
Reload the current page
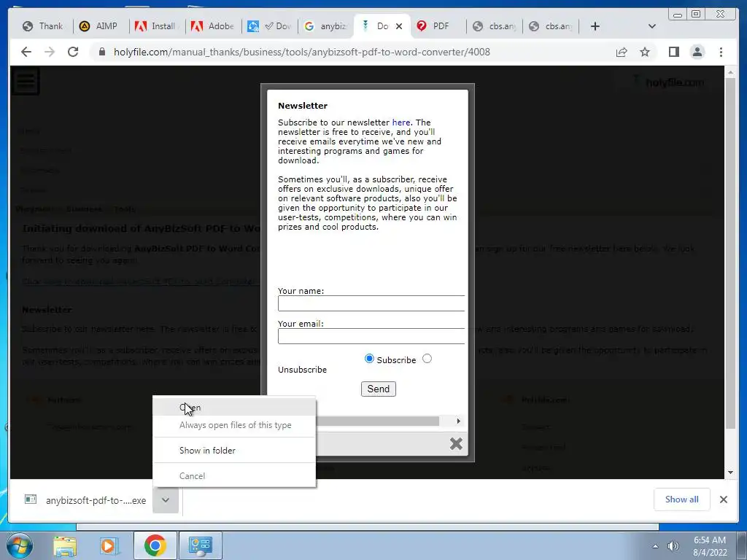click(x=73, y=52)
